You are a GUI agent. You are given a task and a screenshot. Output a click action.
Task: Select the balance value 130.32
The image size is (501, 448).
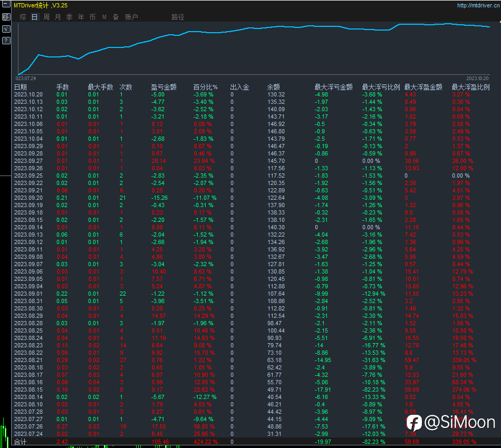coord(276,94)
